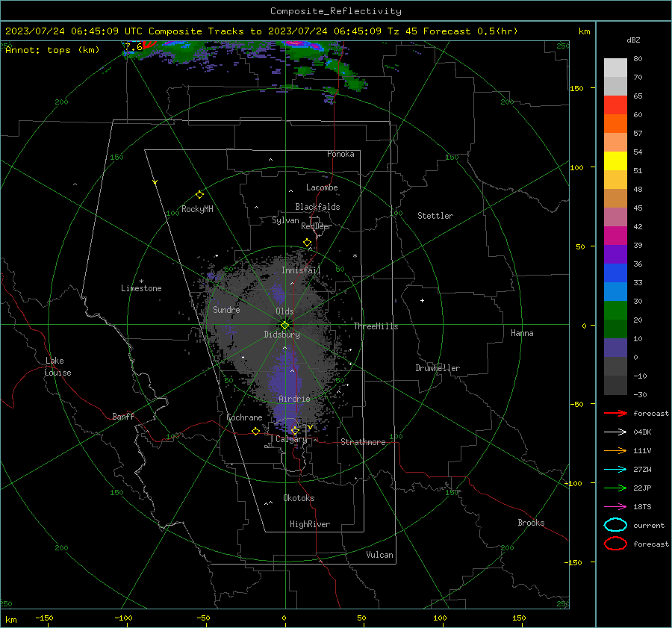Select the 65 dBZ red color swatch

615,105
